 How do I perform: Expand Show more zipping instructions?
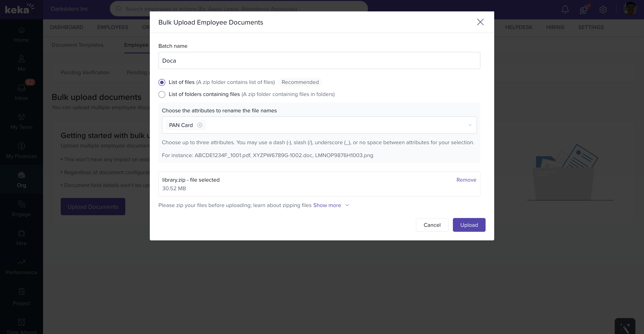[x=331, y=205]
